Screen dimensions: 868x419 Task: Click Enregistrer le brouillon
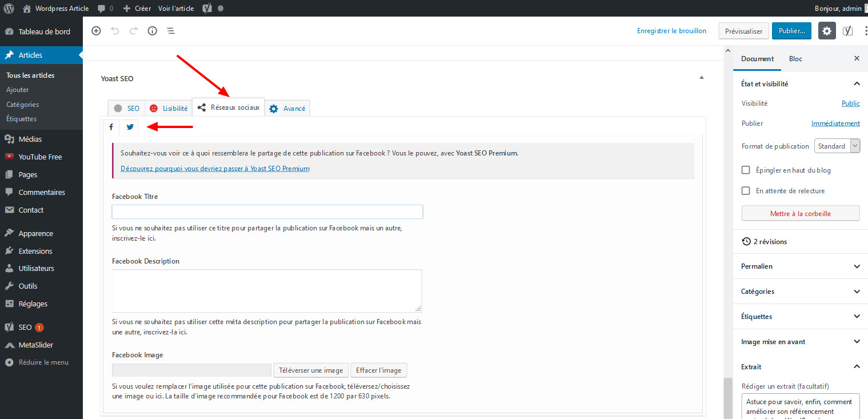pos(671,31)
